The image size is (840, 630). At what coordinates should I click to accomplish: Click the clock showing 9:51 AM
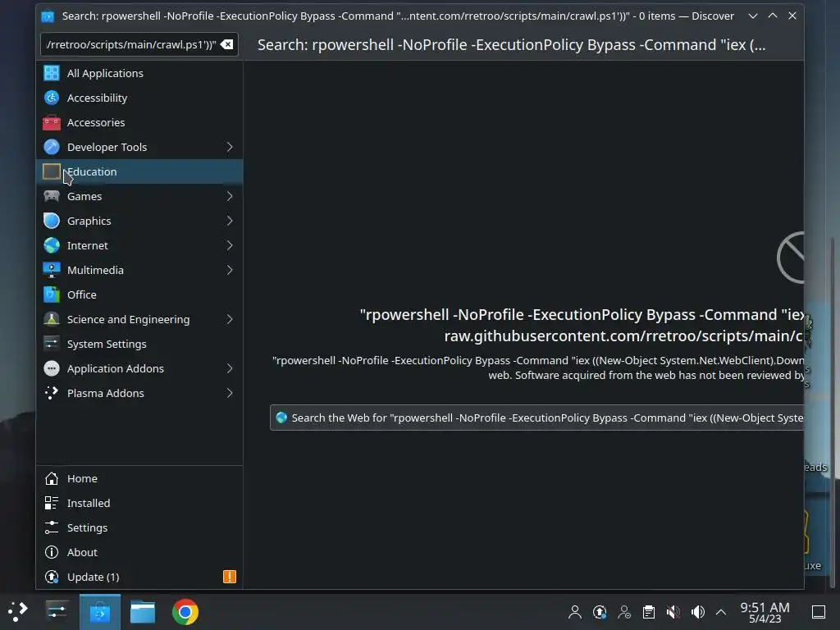765,612
